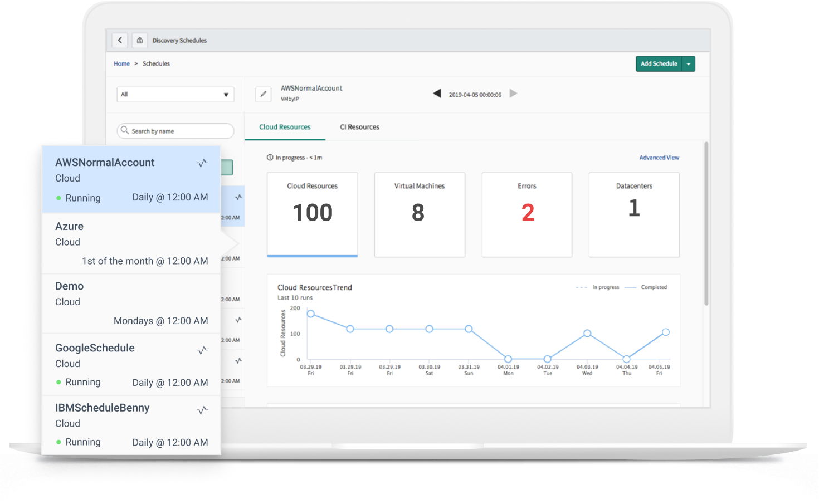This screenshot has height=504, width=819.
Task: Switch to the CI Resources tab
Action: click(x=359, y=127)
